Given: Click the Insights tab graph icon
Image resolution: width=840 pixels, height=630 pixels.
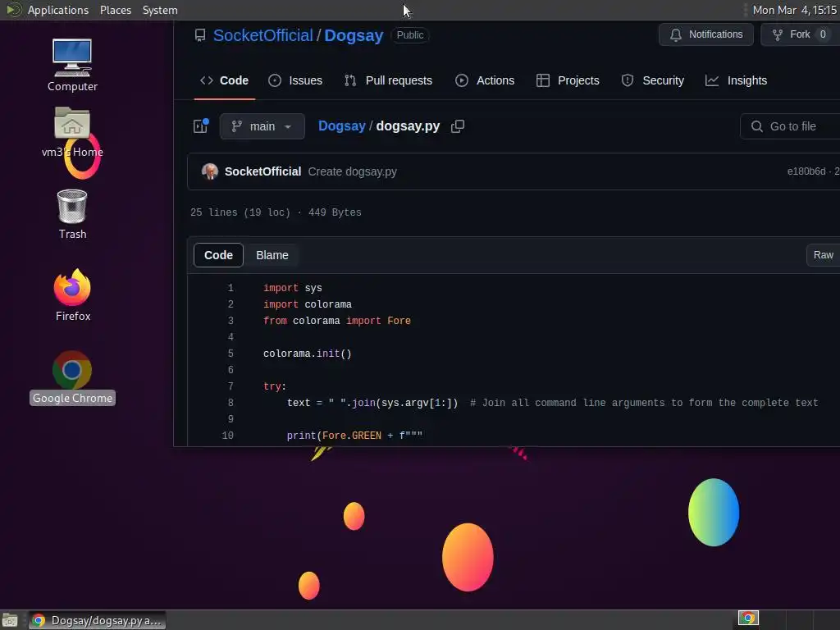Looking at the screenshot, I should (x=712, y=80).
